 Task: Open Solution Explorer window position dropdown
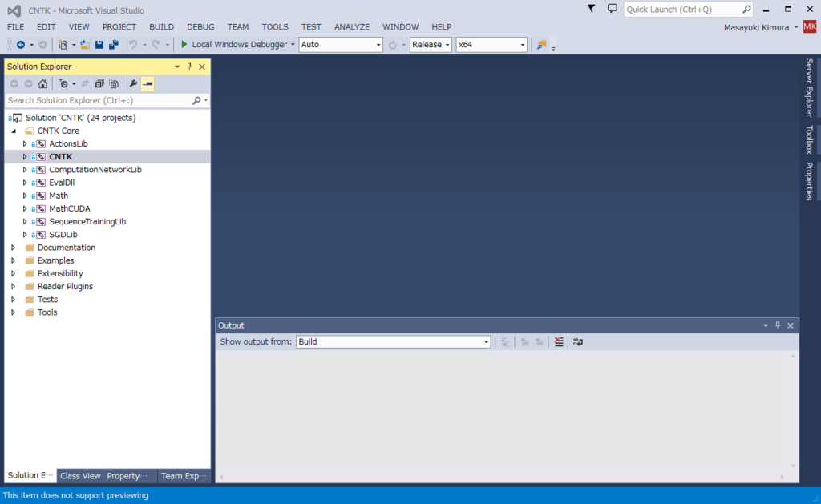coord(177,67)
